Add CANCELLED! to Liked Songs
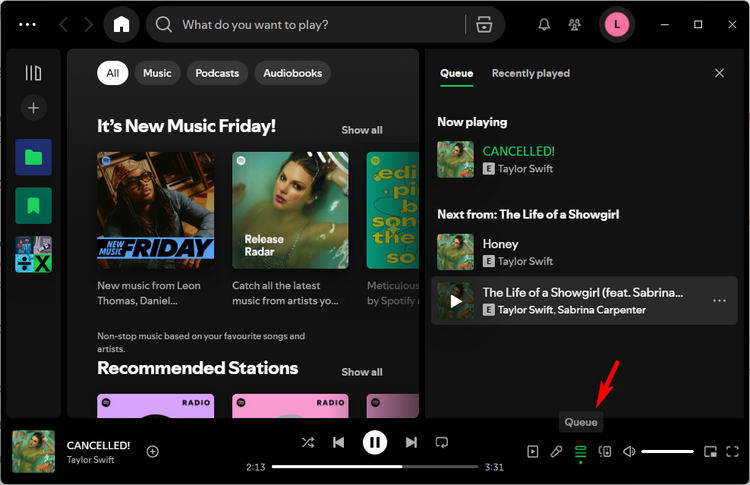The image size is (750, 485). 153,451
